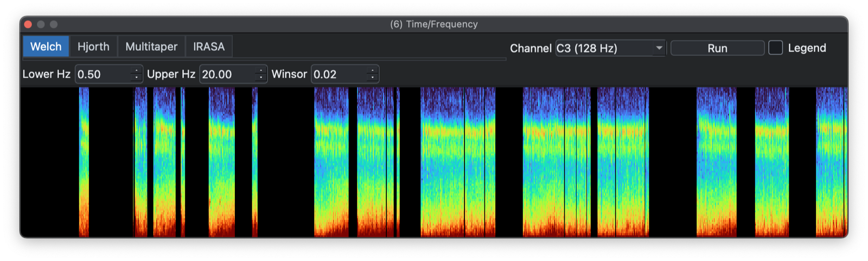Increase Winsor with the up stepper arrow
The width and height of the screenshot is (868, 261).
pyautogui.click(x=373, y=70)
